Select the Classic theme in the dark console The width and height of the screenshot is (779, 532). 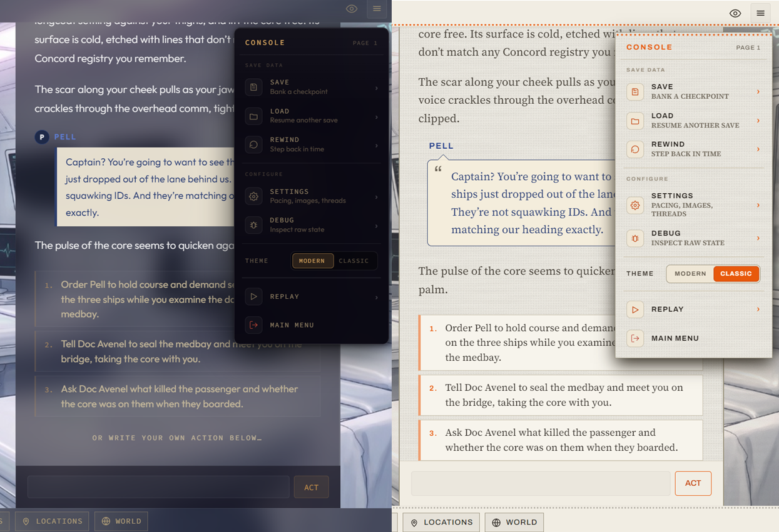tap(354, 261)
